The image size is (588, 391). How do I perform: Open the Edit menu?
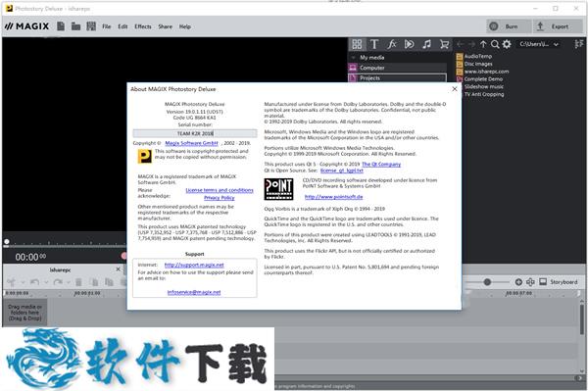122,26
